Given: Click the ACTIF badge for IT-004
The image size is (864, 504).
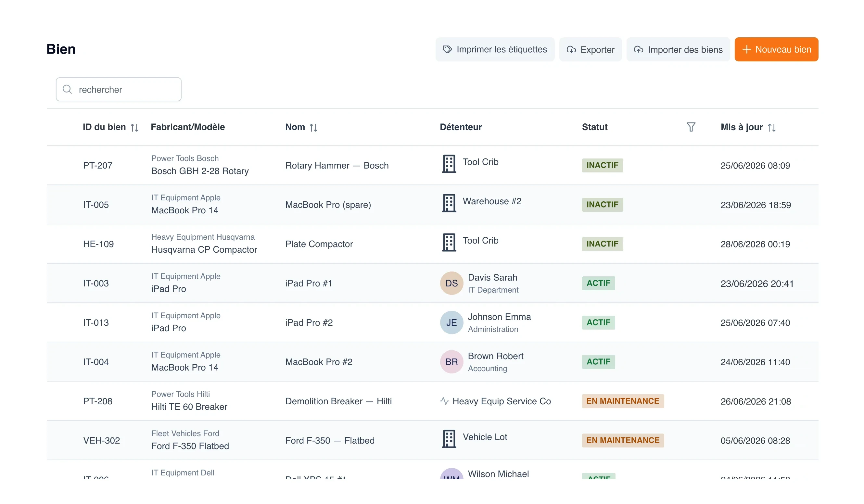Looking at the screenshot, I should coord(598,362).
